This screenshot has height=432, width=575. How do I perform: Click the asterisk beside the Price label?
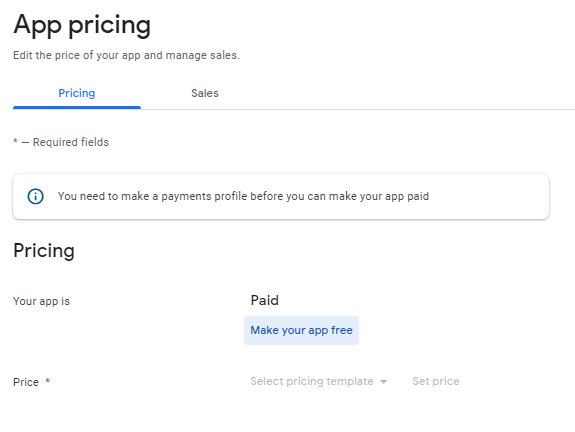click(x=48, y=381)
